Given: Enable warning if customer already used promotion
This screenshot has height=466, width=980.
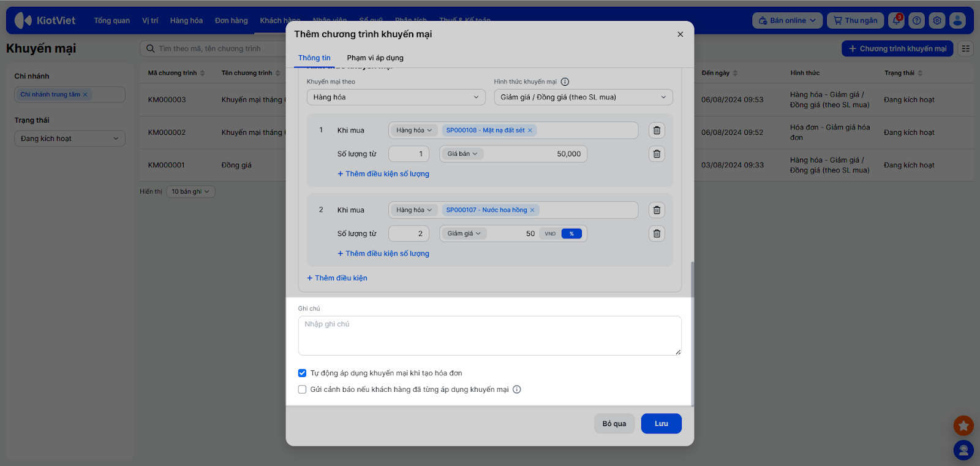Looking at the screenshot, I should click(302, 389).
